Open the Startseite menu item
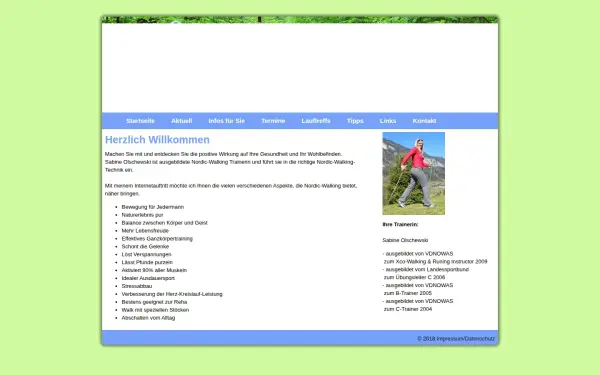 (140, 121)
